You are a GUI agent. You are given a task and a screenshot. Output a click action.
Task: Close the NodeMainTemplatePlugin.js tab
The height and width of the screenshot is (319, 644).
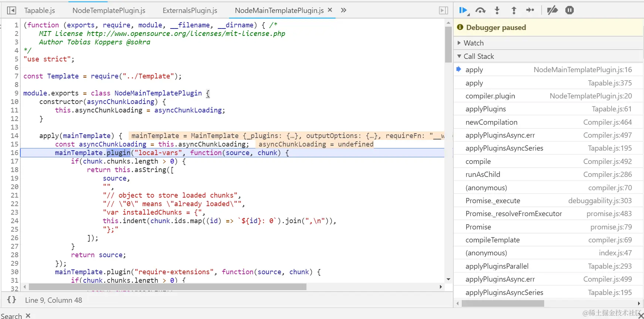click(330, 10)
